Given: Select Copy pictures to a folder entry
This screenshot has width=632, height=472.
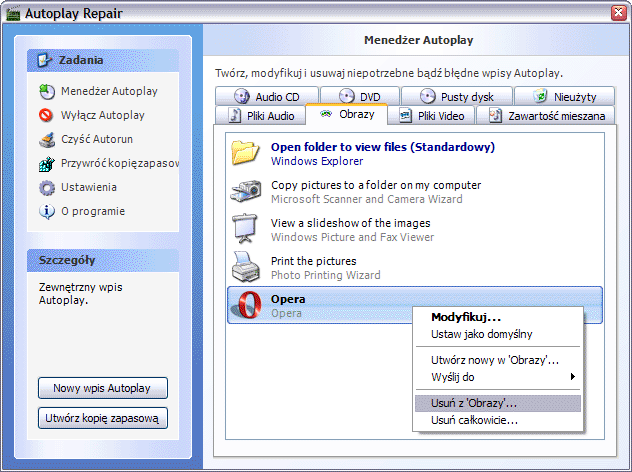Looking at the screenshot, I should click(x=415, y=191).
